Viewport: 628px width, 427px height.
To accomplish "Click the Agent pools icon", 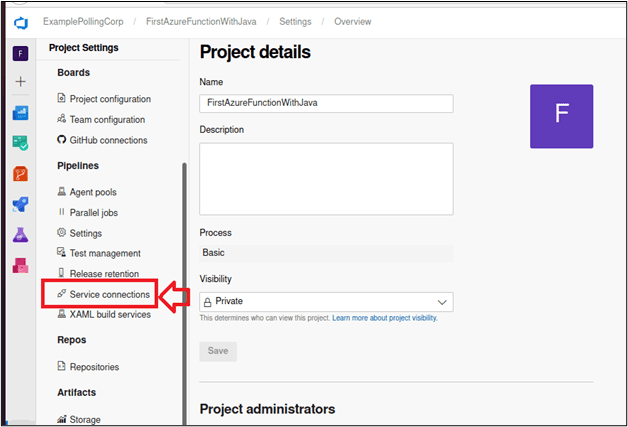I will pos(62,191).
